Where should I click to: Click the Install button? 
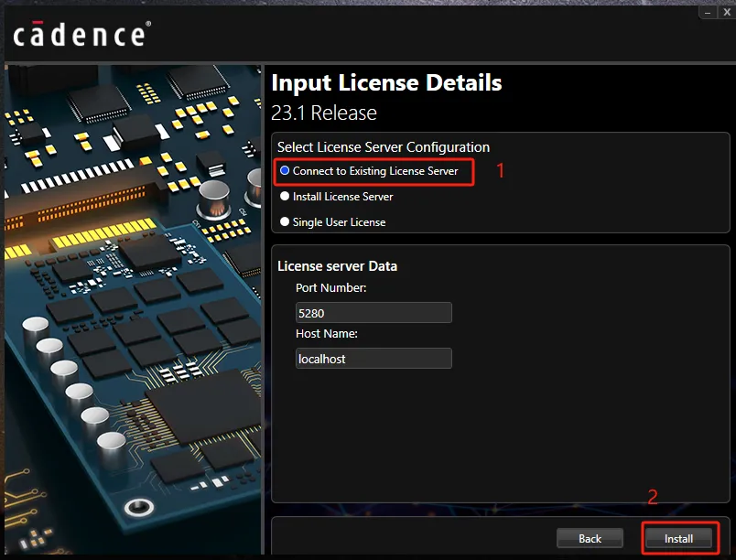(x=678, y=538)
